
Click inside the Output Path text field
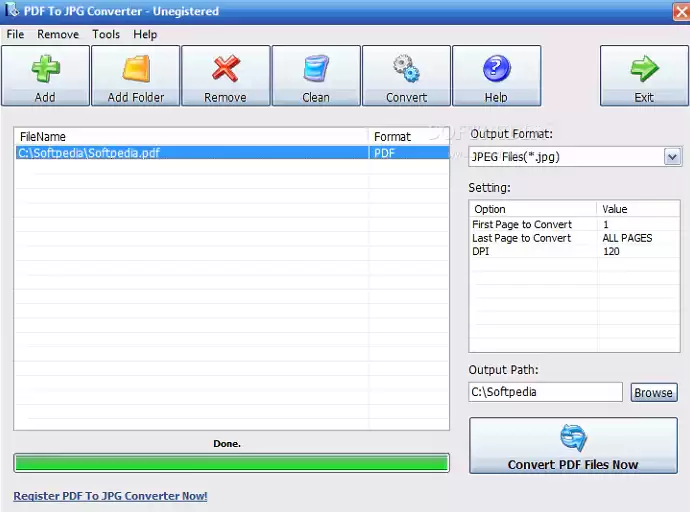(545, 392)
